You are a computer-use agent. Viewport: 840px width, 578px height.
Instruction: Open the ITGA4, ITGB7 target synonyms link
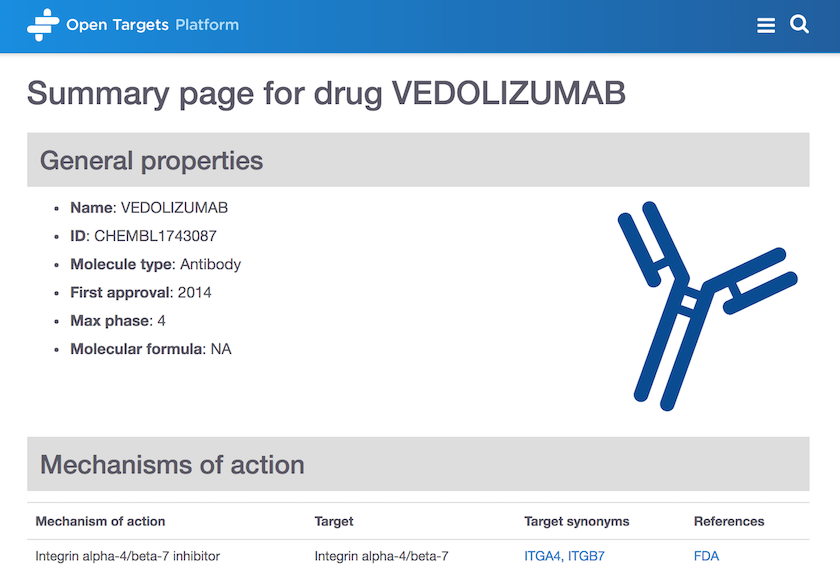coord(564,556)
